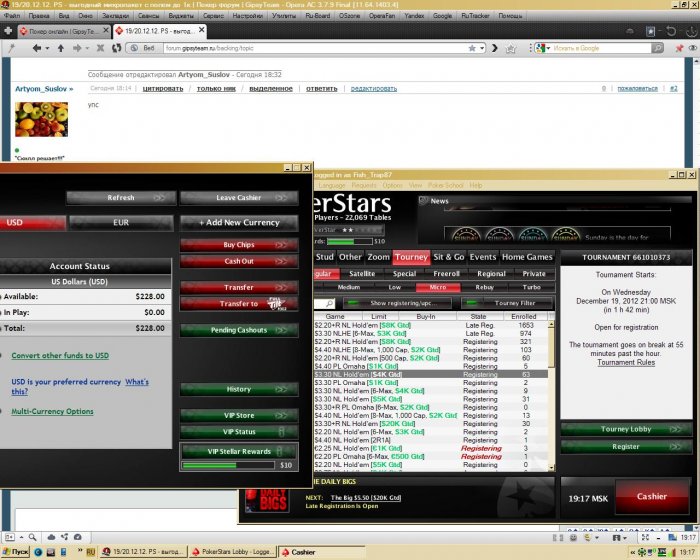The height and width of the screenshot is (560, 700).
Task: Click the ответить forum link
Action: tap(321, 89)
